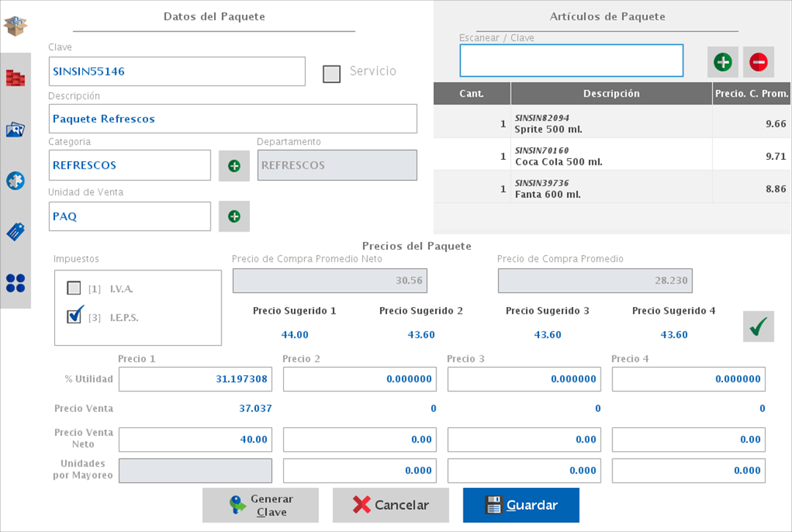
Task: Remove an article with the red minus icon
Action: (x=758, y=62)
